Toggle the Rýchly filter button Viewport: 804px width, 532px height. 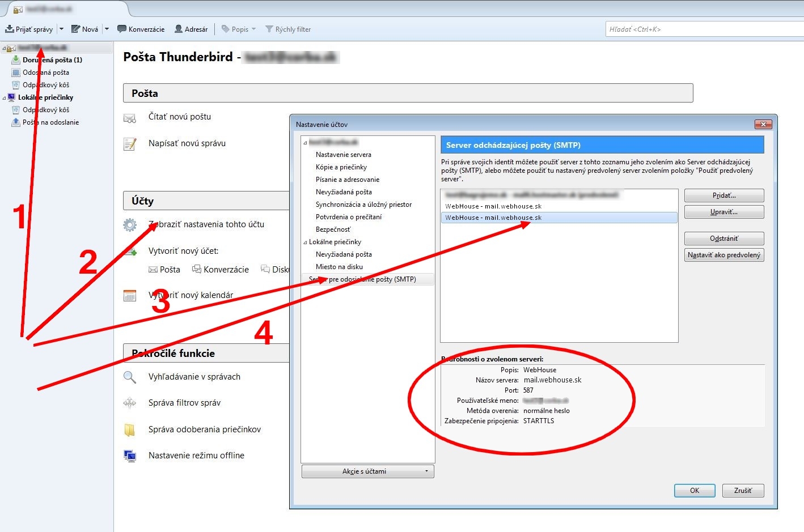click(x=288, y=29)
